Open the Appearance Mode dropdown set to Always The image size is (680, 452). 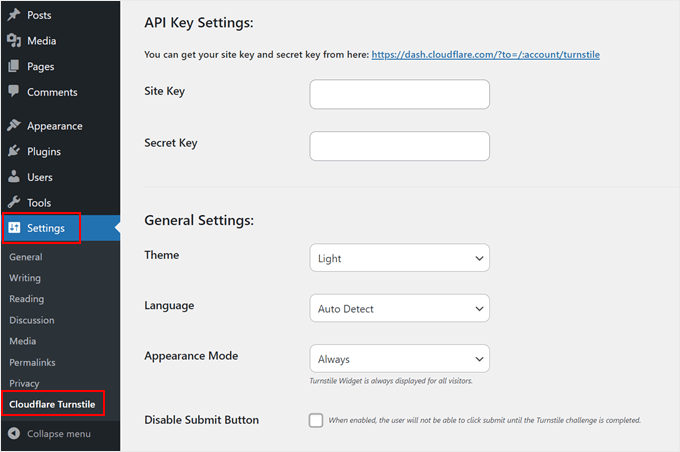[399, 359]
